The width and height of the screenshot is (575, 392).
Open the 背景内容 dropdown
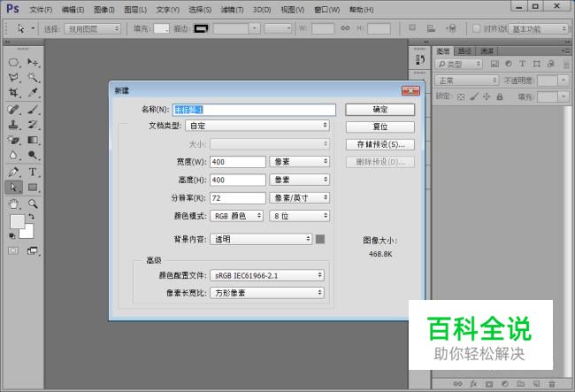point(261,239)
